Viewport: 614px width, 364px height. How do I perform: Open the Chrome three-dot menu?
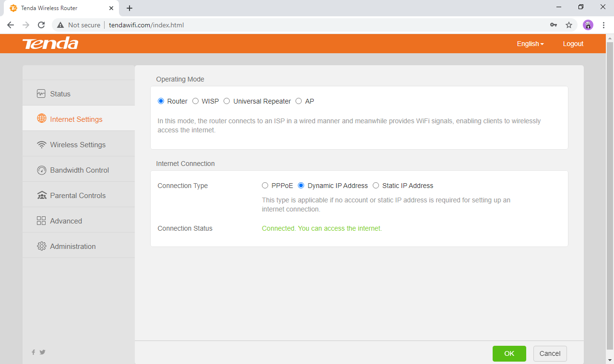pos(603,25)
